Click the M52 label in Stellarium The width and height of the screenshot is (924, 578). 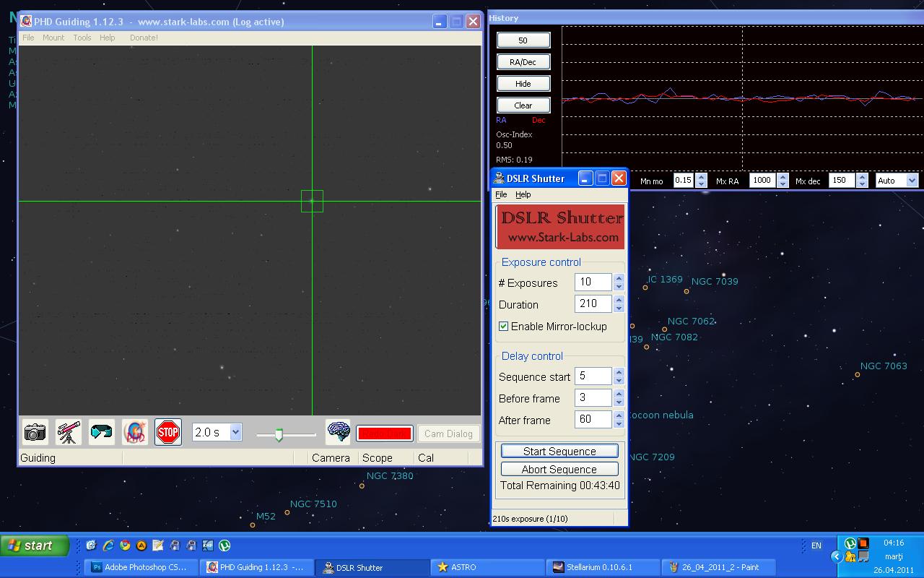pyautogui.click(x=266, y=517)
